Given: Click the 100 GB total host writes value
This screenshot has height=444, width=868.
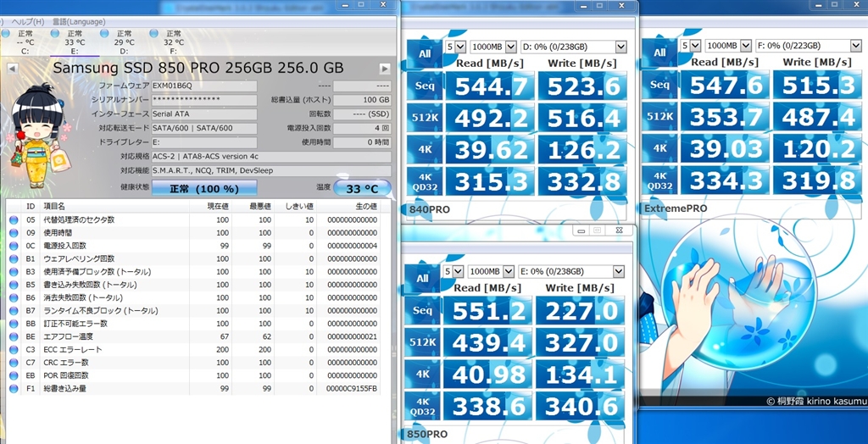Looking at the screenshot, I should coord(362,100).
